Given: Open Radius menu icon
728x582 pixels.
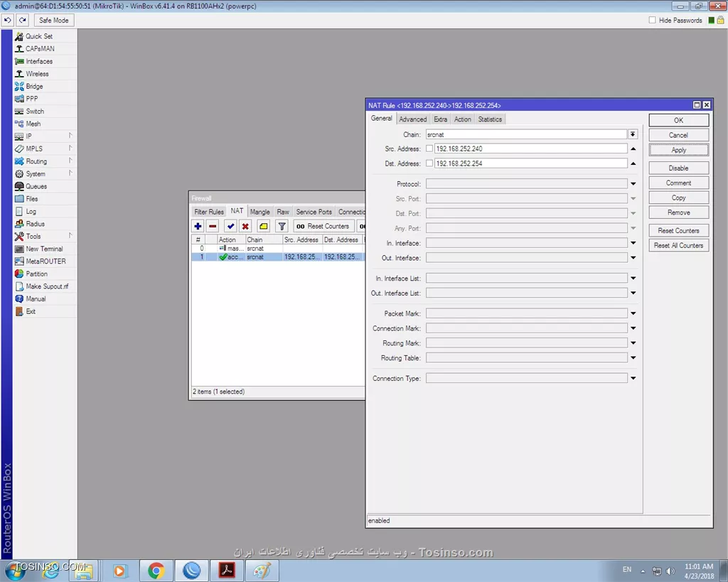Looking at the screenshot, I should coord(19,224).
